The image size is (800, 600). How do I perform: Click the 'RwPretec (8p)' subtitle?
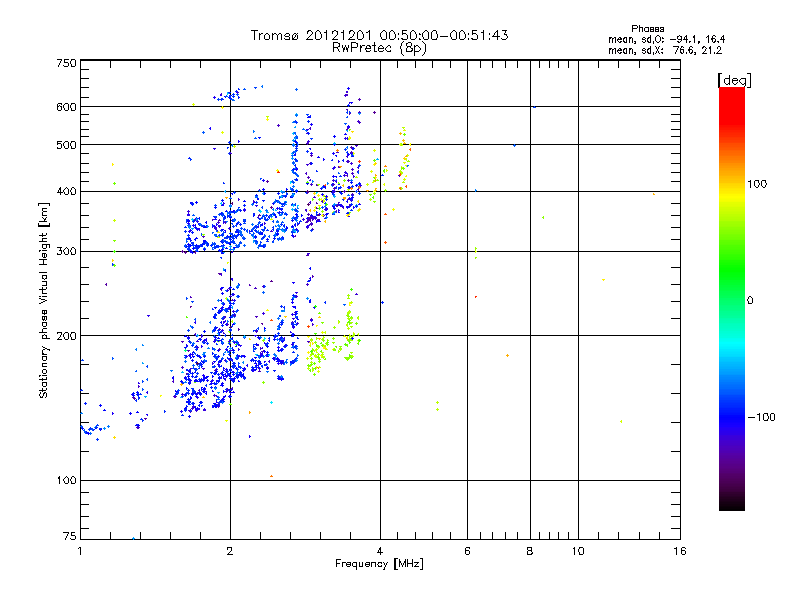click(x=379, y=48)
